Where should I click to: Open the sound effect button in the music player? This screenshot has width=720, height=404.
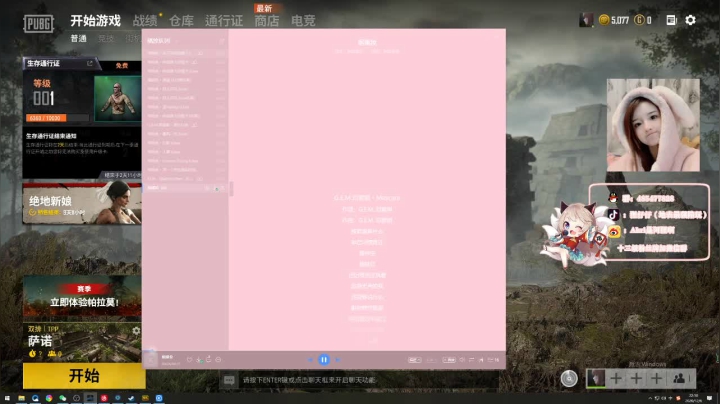449,359
